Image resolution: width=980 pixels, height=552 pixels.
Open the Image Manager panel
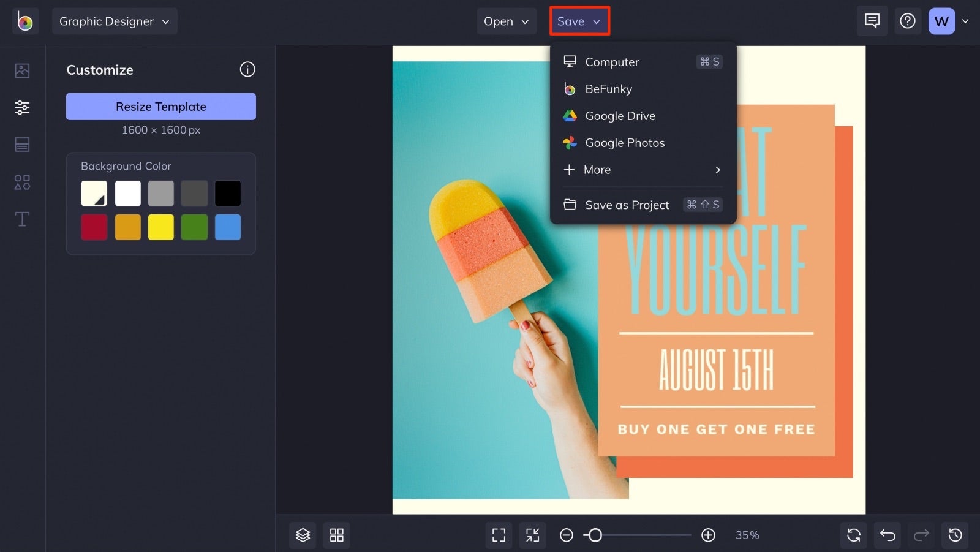(21, 70)
